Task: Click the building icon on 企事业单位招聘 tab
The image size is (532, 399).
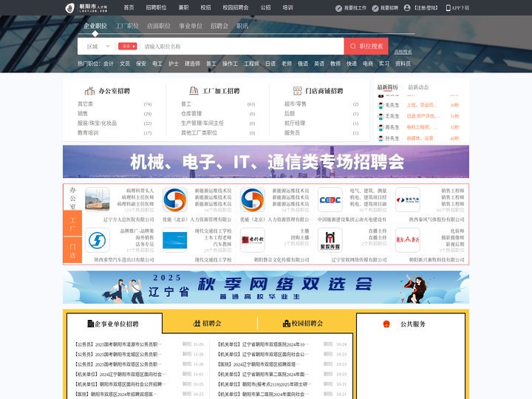Action: coord(90,324)
